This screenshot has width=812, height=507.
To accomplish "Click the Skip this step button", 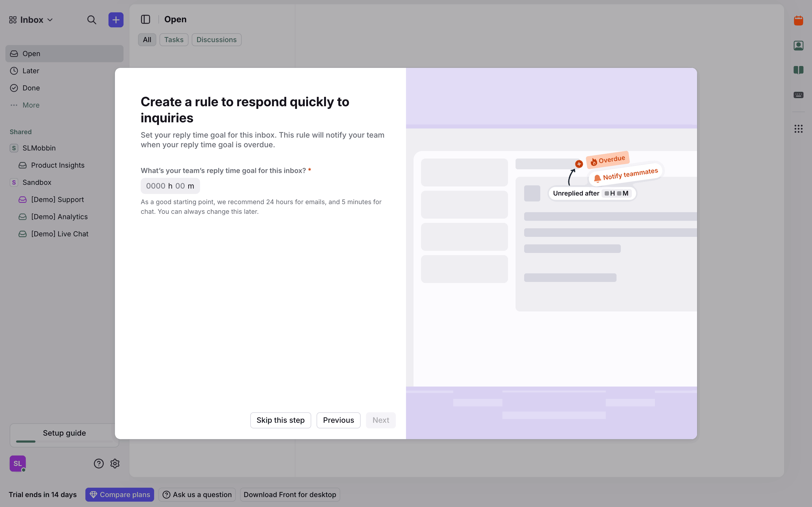I will point(281,420).
